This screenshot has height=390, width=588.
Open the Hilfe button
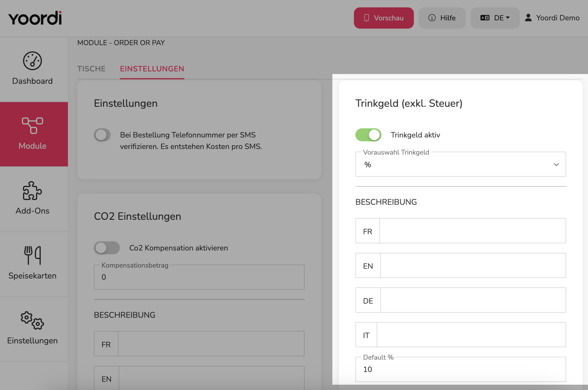pyautogui.click(x=442, y=18)
